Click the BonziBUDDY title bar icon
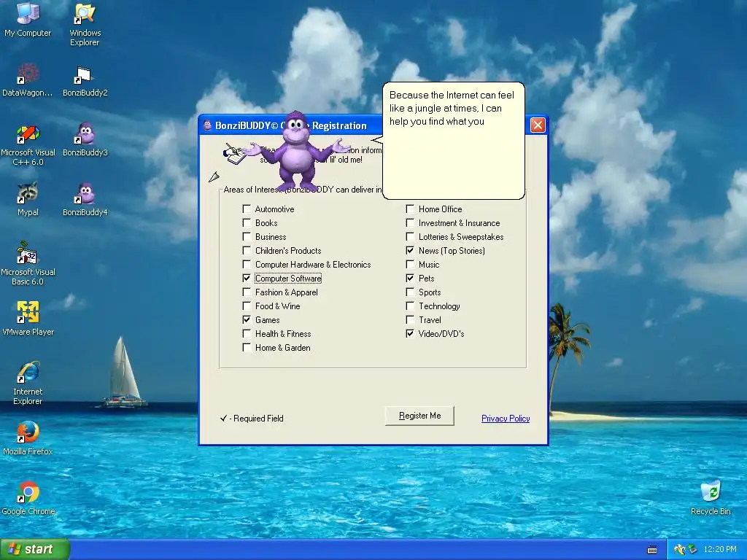This screenshot has width=747, height=560. coord(207,125)
